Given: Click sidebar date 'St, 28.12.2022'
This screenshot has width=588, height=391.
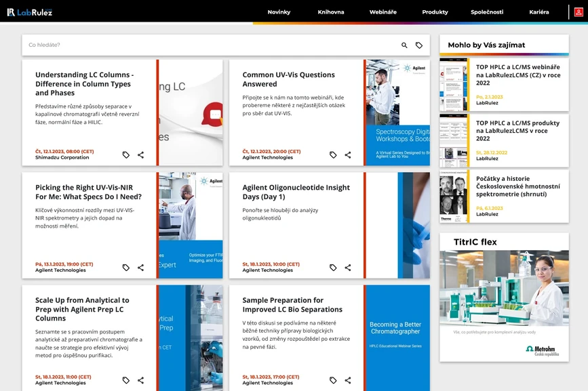Looking at the screenshot, I should 492,152.
